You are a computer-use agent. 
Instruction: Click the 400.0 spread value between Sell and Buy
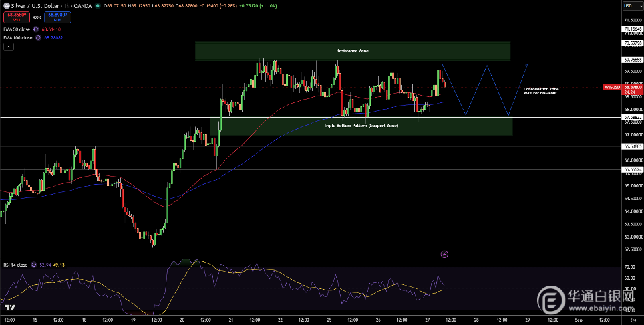click(37, 17)
